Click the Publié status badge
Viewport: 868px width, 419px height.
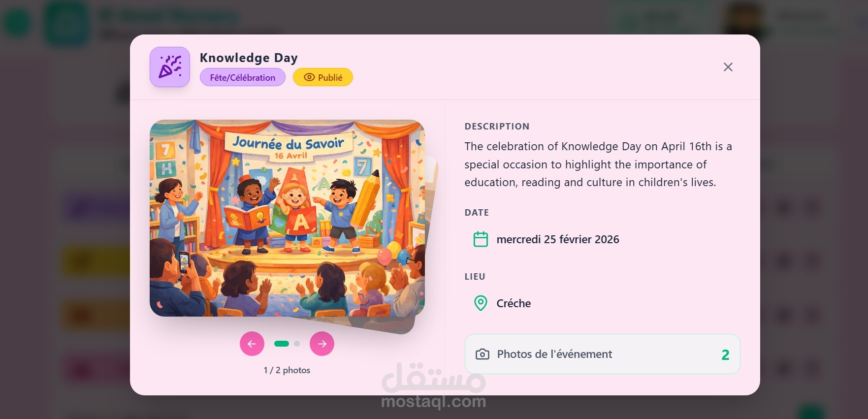(323, 77)
